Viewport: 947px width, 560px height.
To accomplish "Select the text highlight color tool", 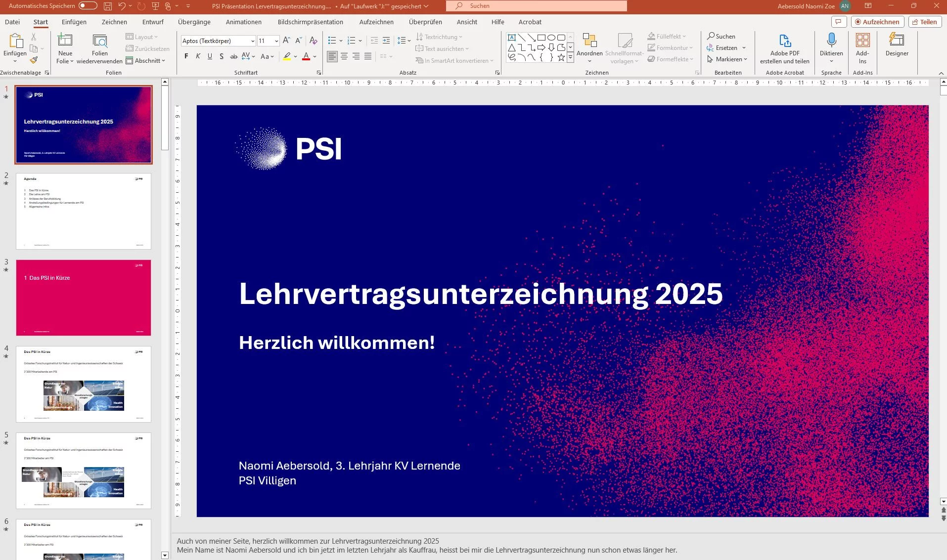I will [287, 56].
